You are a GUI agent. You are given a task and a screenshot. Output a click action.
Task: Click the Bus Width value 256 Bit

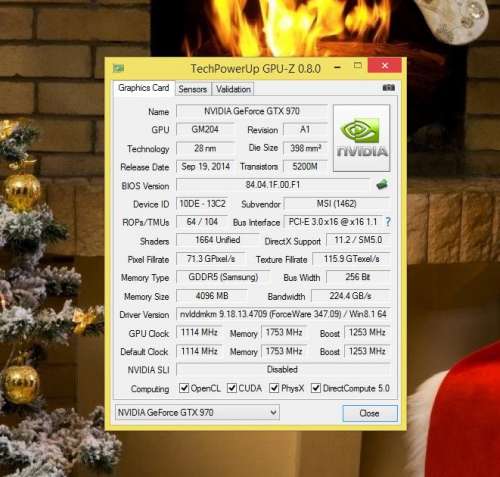click(x=358, y=277)
